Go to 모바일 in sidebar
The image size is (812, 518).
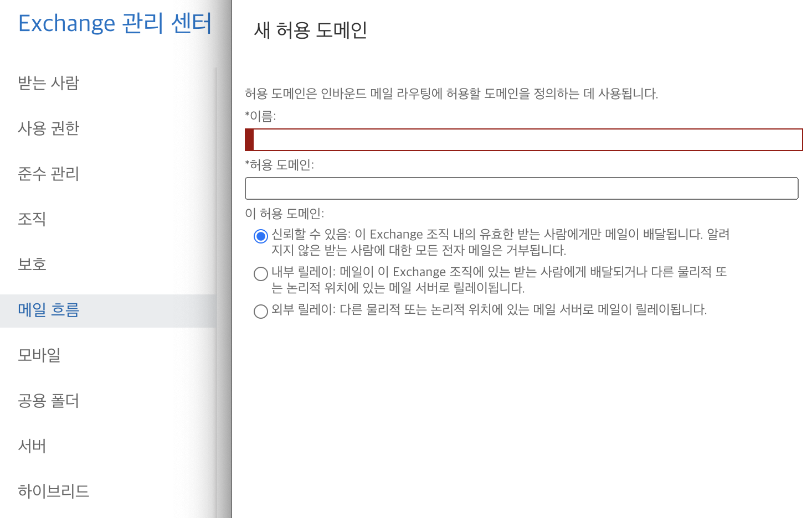coord(39,355)
